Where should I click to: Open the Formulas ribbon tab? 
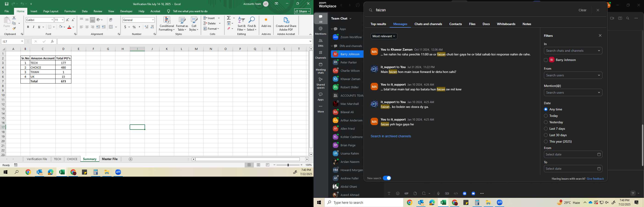coord(70,11)
